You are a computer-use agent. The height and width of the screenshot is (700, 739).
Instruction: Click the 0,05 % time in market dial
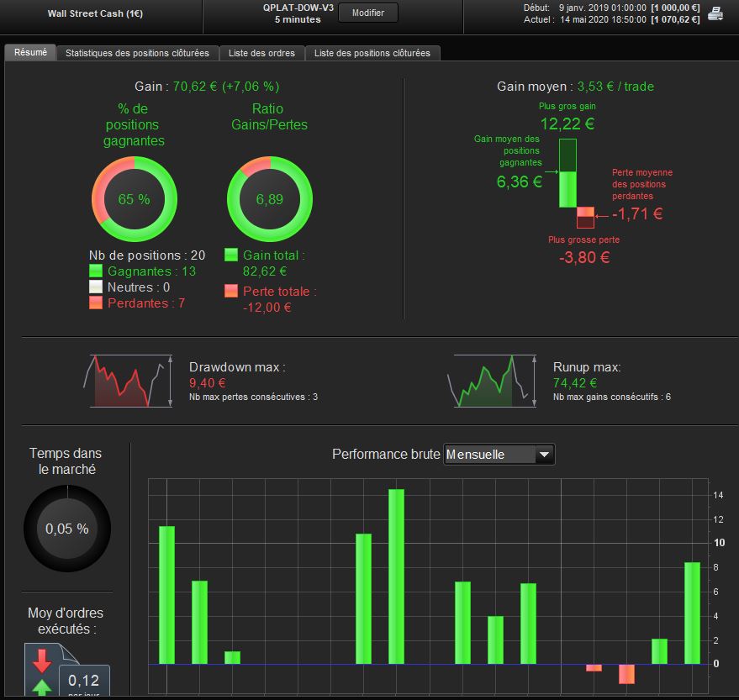pos(67,529)
